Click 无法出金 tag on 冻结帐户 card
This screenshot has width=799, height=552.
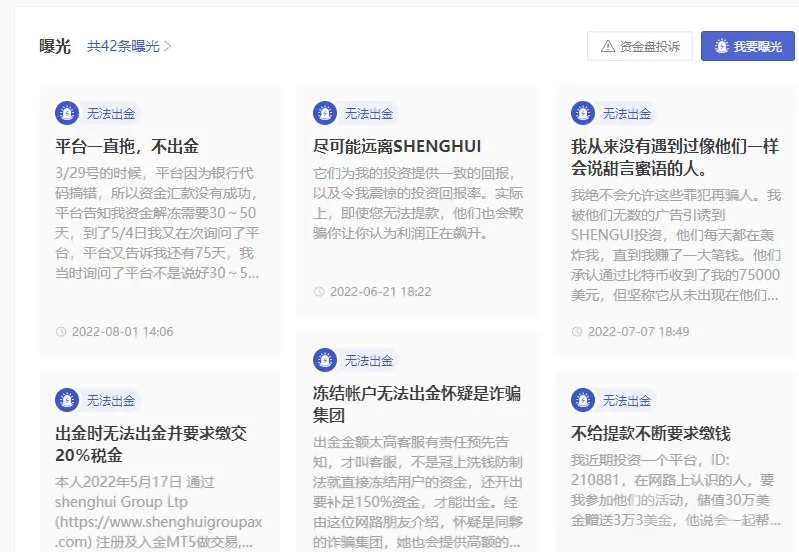369,361
